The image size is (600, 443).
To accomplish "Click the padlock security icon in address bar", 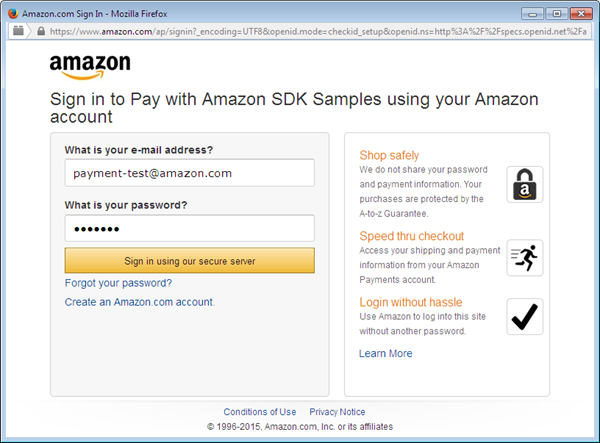I will point(40,32).
